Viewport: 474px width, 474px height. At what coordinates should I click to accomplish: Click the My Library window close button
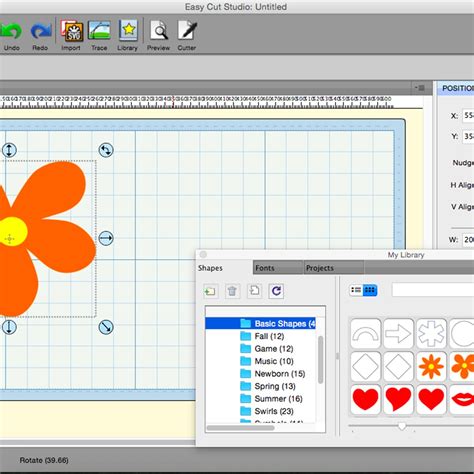tap(203, 255)
